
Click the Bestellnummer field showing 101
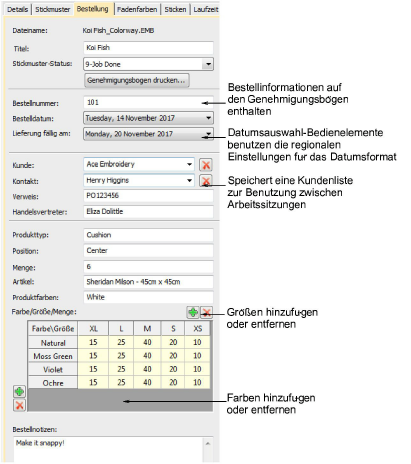148,102
